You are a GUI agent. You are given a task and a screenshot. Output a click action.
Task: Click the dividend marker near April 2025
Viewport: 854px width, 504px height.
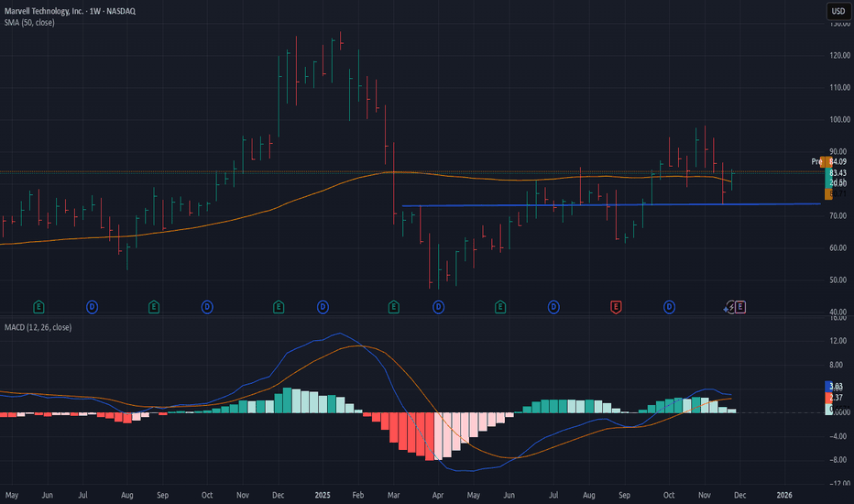pyautogui.click(x=438, y=305)
